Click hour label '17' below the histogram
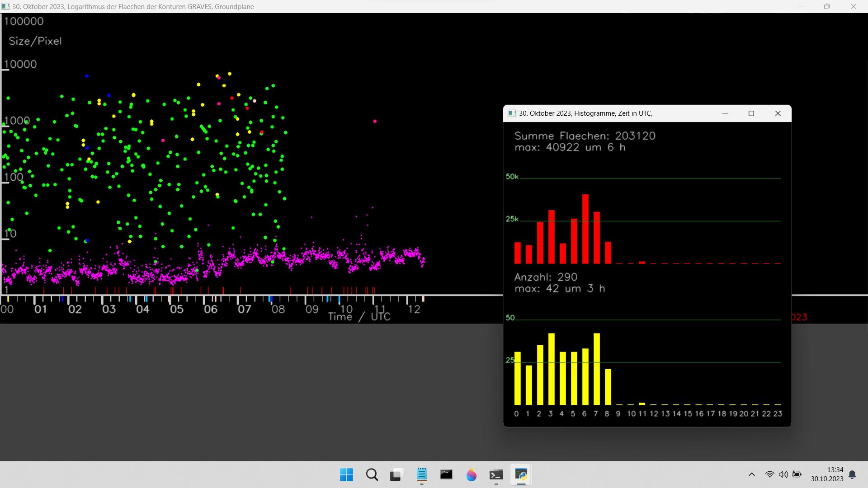 pos(711,413)
